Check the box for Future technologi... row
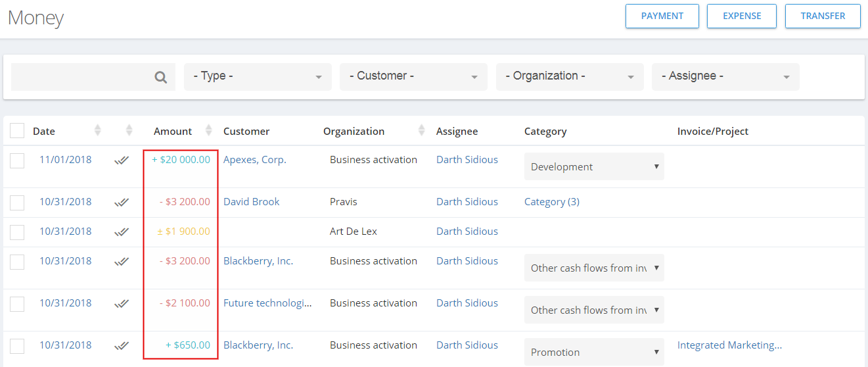The width and height of the screenshot is (868, 367). (x=17, y=304)
